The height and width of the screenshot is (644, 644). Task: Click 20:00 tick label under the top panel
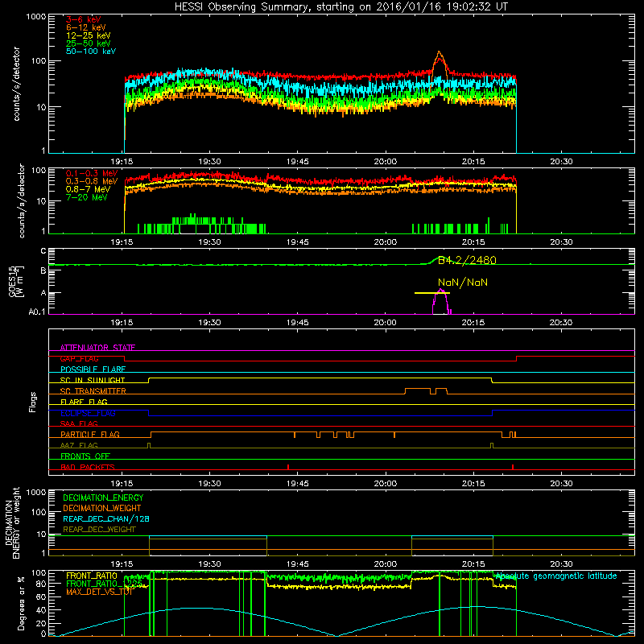coord(386,162)
